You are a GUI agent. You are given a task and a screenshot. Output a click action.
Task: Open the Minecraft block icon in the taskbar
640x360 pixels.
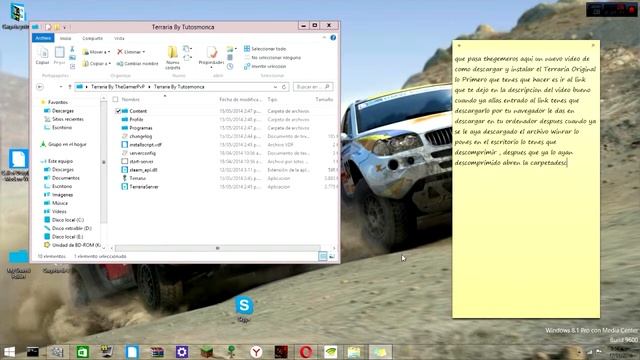pos(207,351)
